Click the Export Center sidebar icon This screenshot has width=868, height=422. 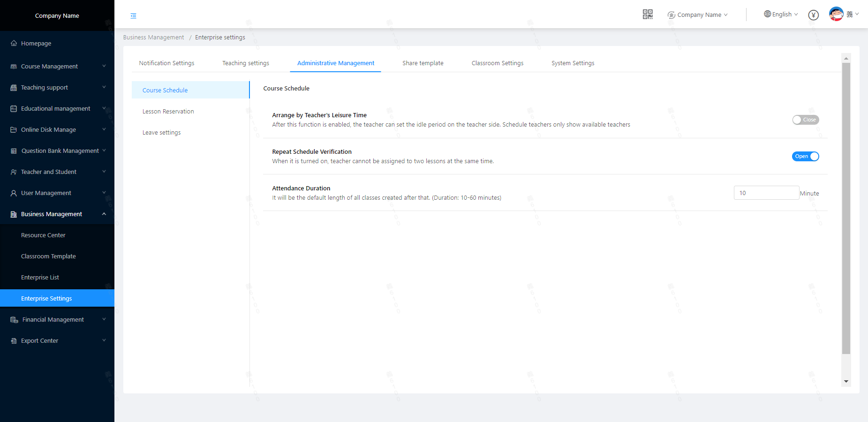pos(14,341)
